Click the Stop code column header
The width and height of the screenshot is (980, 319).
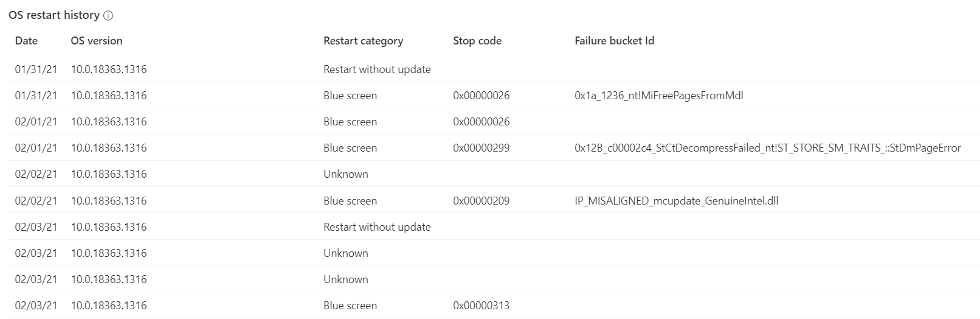point(477,41)
